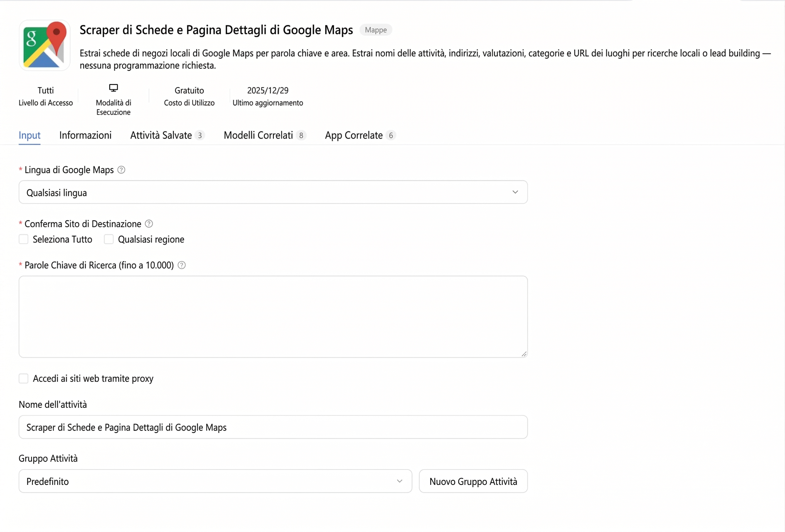Click the Costo di Utilizzo label

(189, 103)
